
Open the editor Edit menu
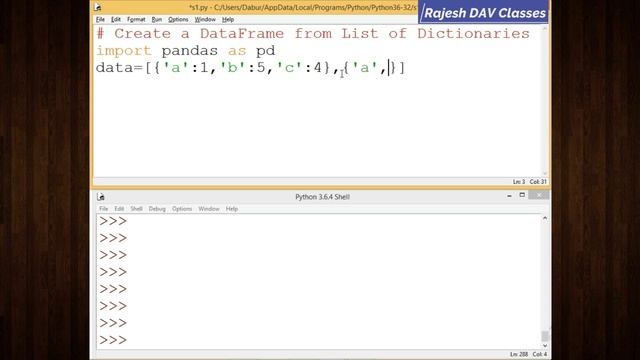[x=116, y=19]
